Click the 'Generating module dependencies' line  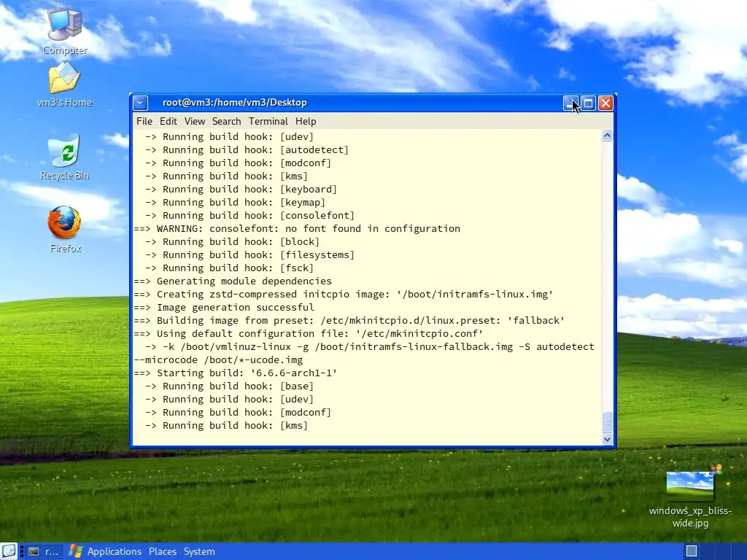(x=233, y=281)
